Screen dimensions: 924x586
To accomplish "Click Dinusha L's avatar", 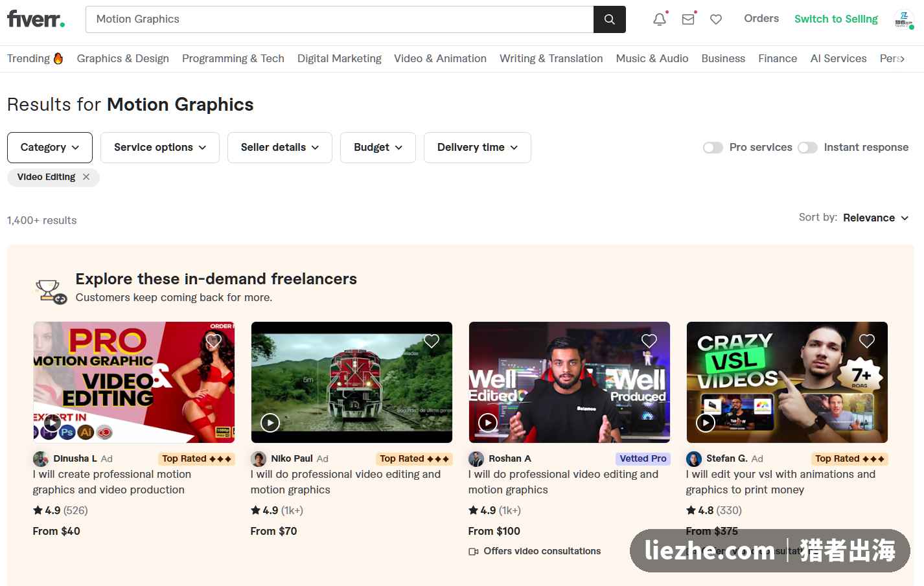I will [41, 459].
